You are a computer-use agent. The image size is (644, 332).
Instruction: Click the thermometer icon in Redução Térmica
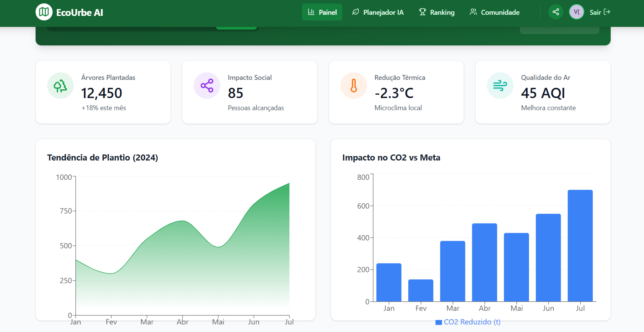coord(353,86)
